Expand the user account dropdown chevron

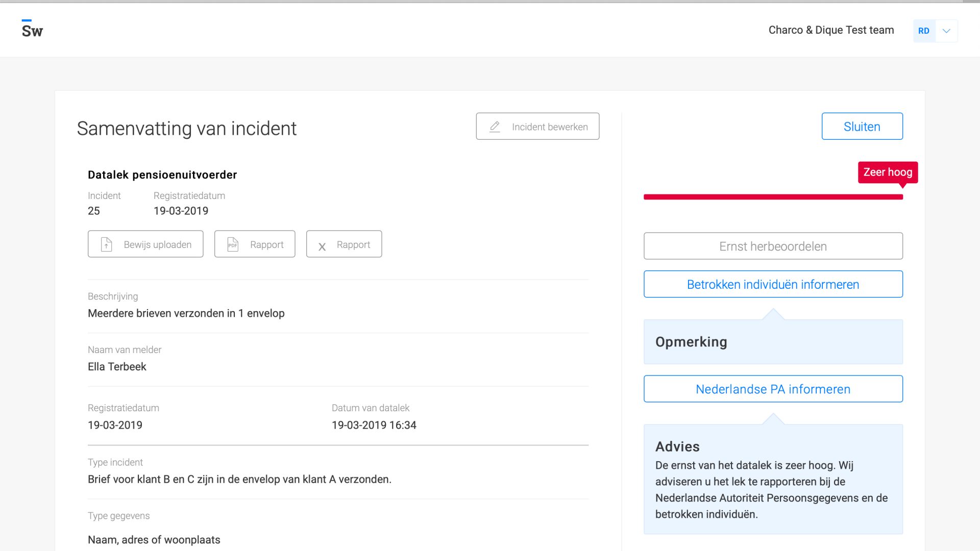click(946, 31)
